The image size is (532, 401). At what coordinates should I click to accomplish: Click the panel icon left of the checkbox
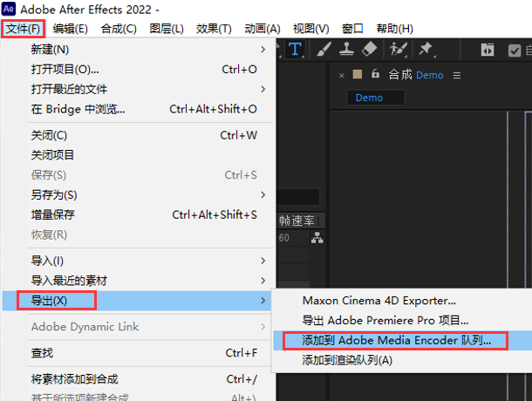(x=488, y=51)
